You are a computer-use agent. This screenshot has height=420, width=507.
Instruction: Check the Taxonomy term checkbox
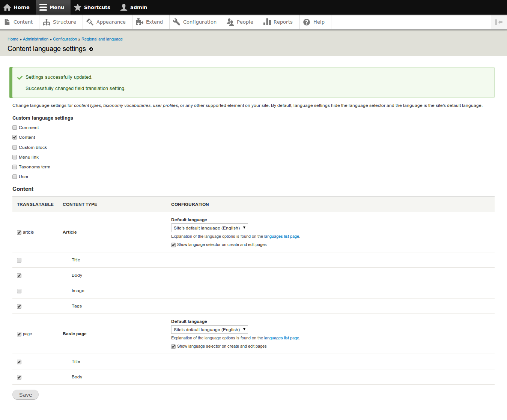tap(15, 167)
